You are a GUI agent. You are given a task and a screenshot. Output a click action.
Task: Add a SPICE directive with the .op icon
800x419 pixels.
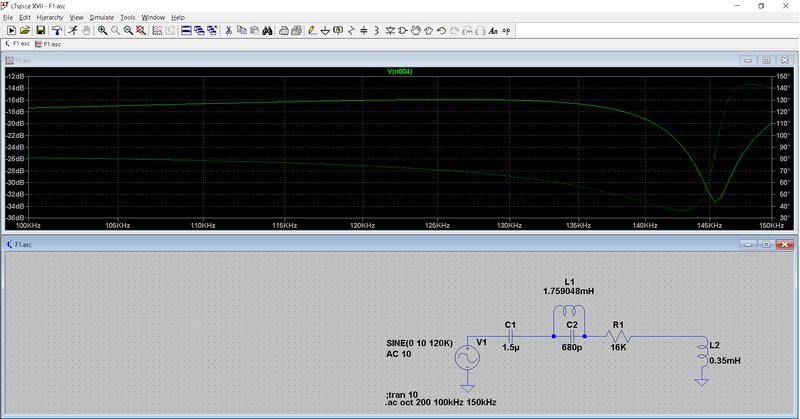point(506,31)
